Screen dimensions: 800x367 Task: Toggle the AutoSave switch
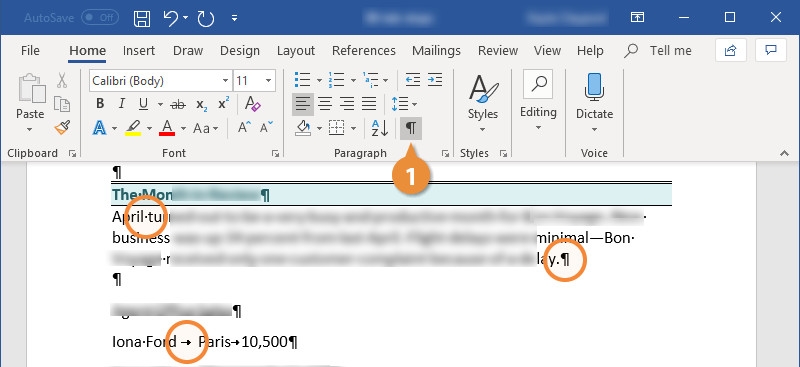100,17
